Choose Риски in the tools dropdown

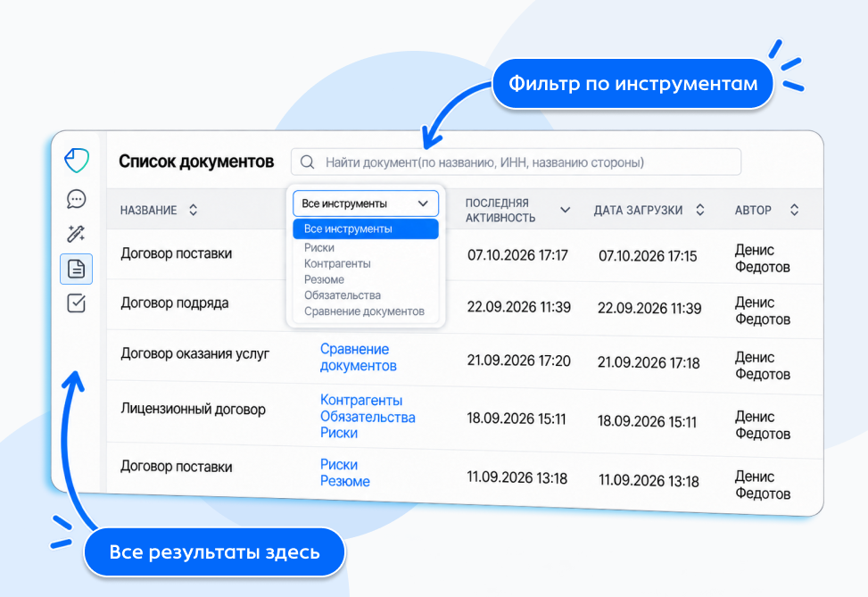click(x=319, y=247)
